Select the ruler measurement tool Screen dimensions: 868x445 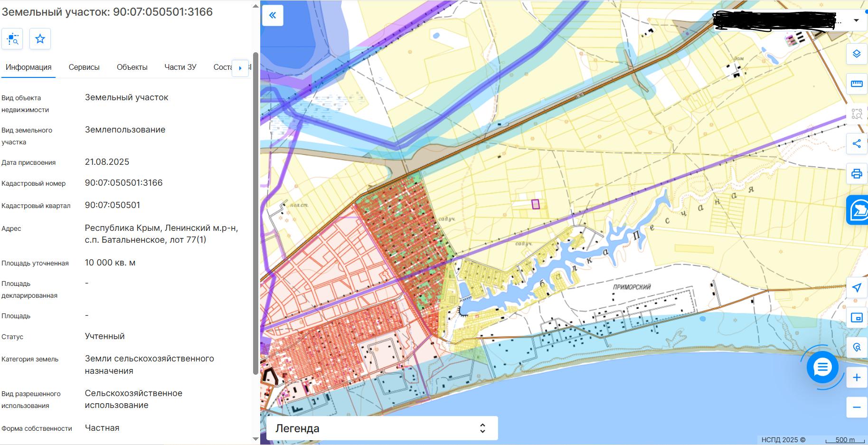point(857,84)
